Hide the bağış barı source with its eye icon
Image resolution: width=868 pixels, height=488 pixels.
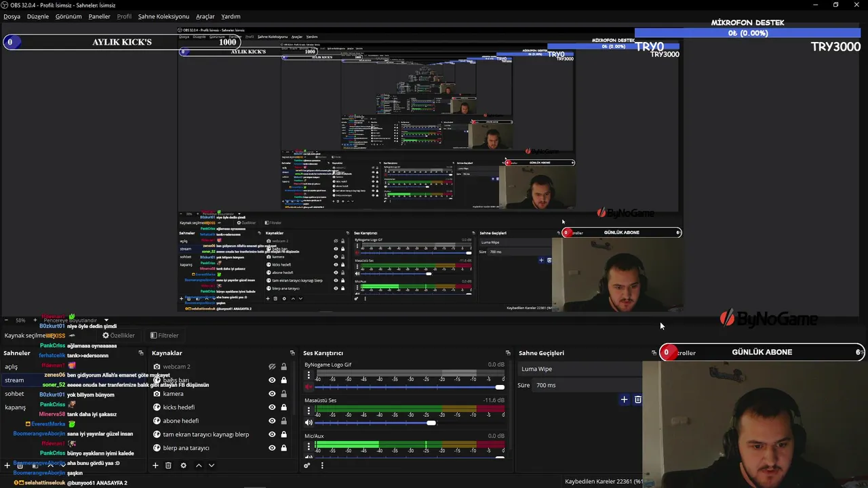click(272, 380)
